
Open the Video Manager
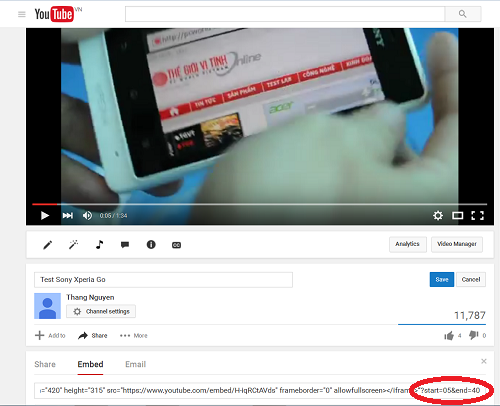pyautogui.click(x=457, y=244)
